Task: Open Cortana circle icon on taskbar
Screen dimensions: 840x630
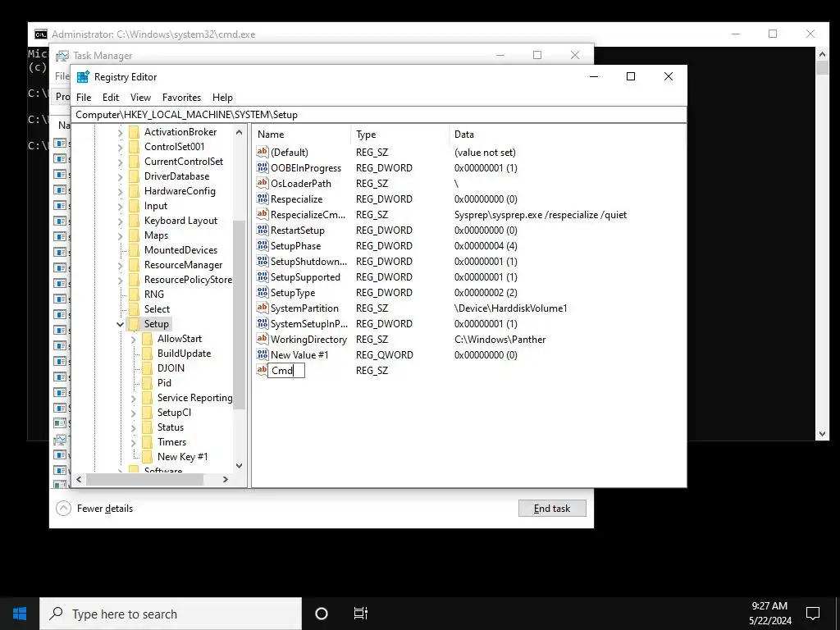Action: coord(322,614)
